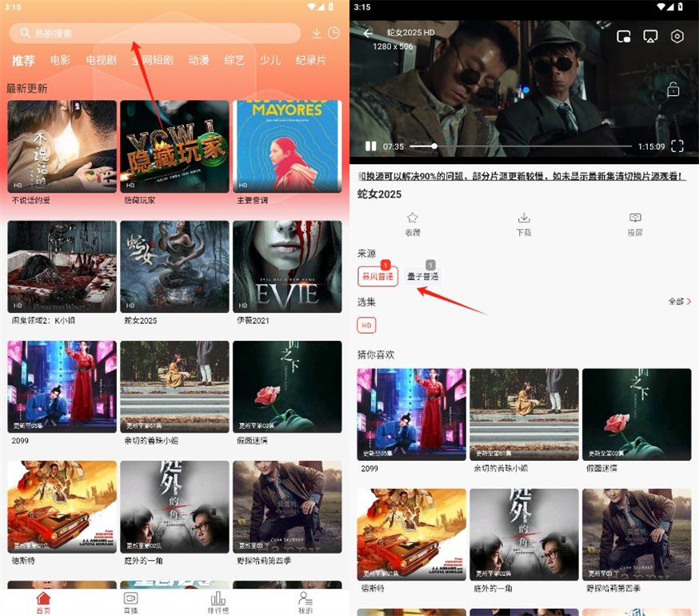
Task: Tap the 07:35 elapsed time
Action: (393, 146)
